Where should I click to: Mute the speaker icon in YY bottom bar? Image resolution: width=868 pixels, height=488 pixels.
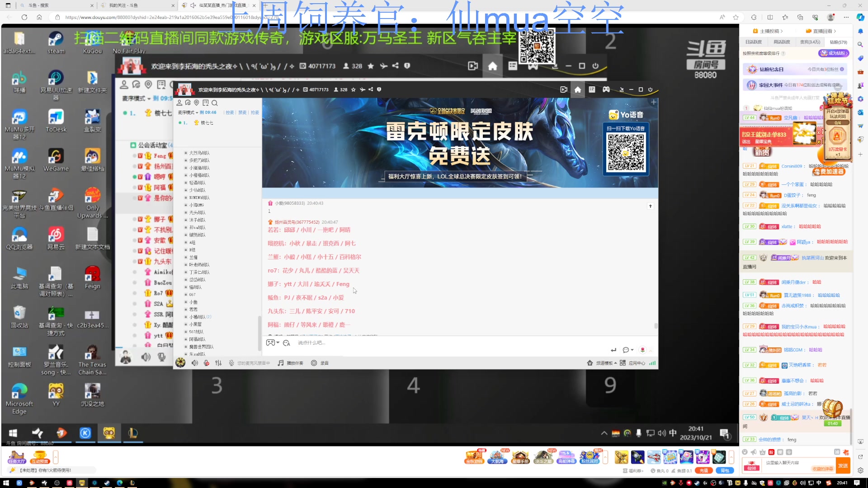click(195, 363)
